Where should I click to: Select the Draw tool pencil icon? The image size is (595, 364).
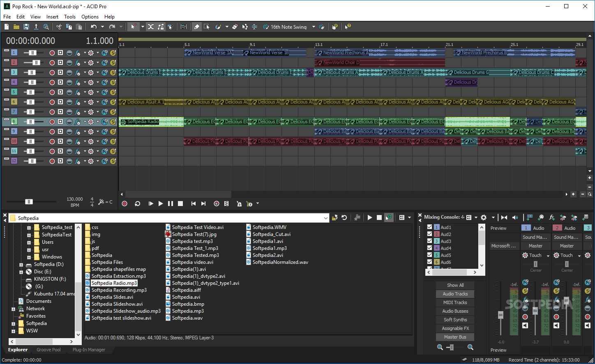click(x=197, y=27)
